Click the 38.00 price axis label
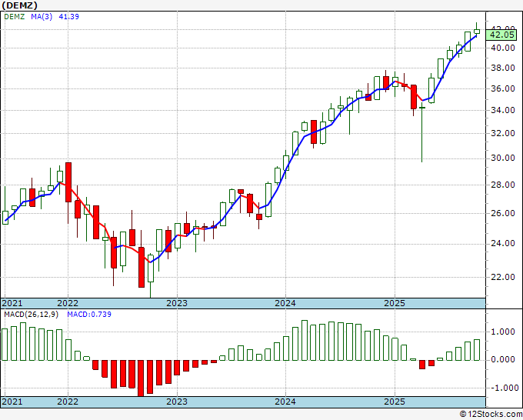 click(x=503, y=68)
